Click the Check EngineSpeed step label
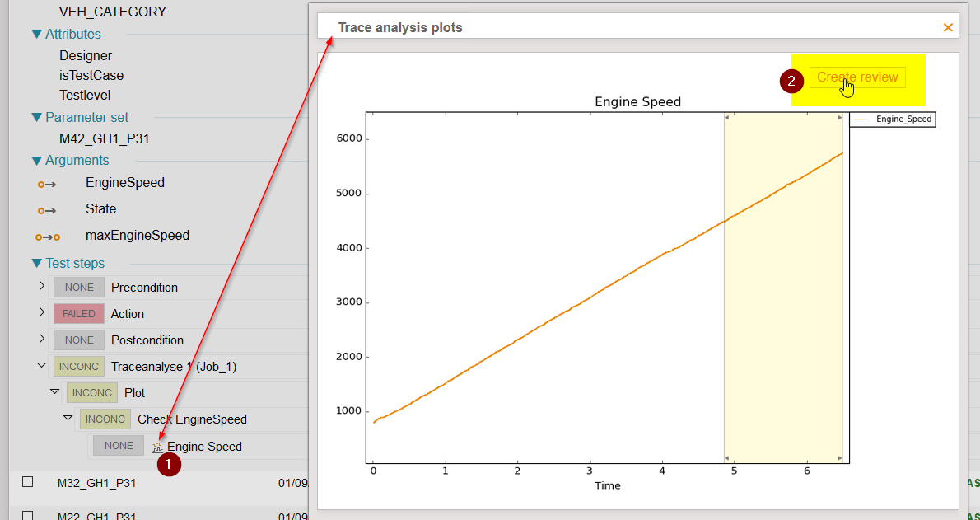 [x=192, y=419]
